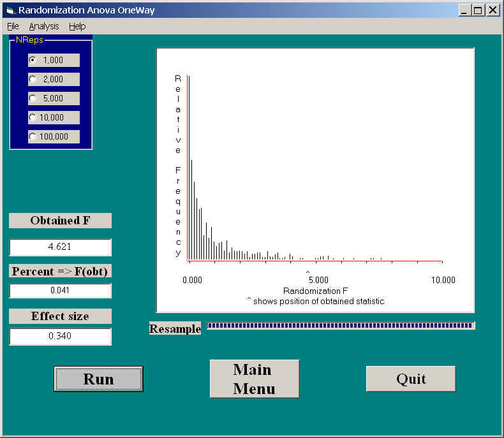Click the Resample progress bar
This screenshot has width=504, height=438.
pyautogui.click(x=341, y=326)
